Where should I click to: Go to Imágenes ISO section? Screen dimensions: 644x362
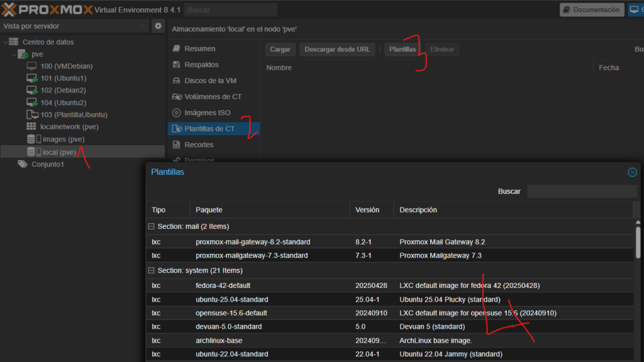point(207,112)
